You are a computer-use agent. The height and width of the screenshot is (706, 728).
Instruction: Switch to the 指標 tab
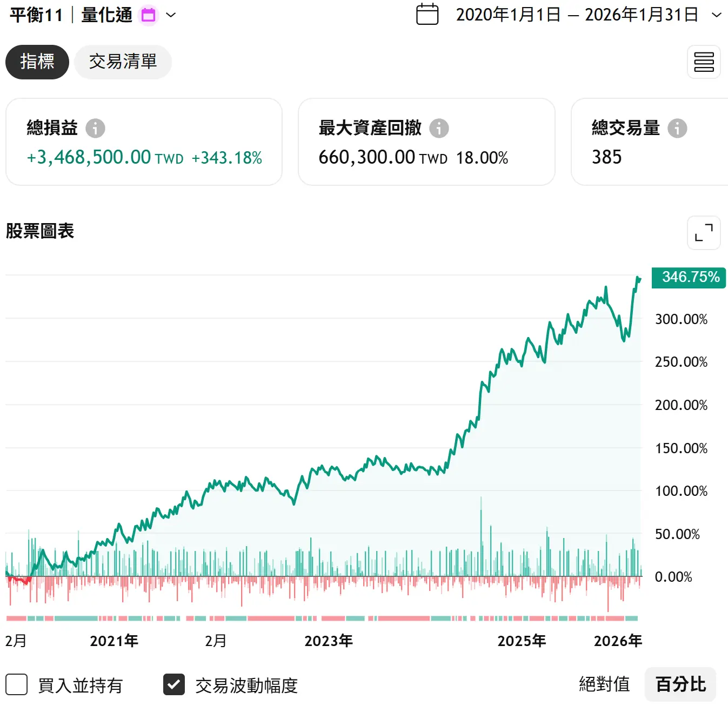tap(37, 62)
